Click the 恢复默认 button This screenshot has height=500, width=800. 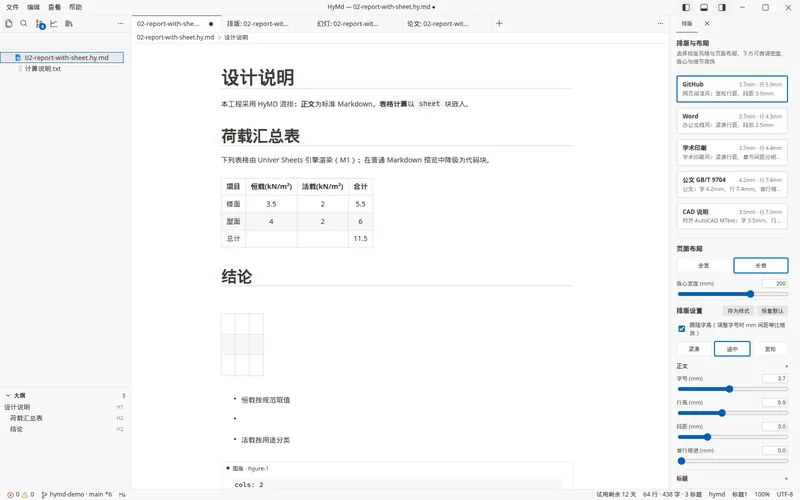[x=772, y=311]
